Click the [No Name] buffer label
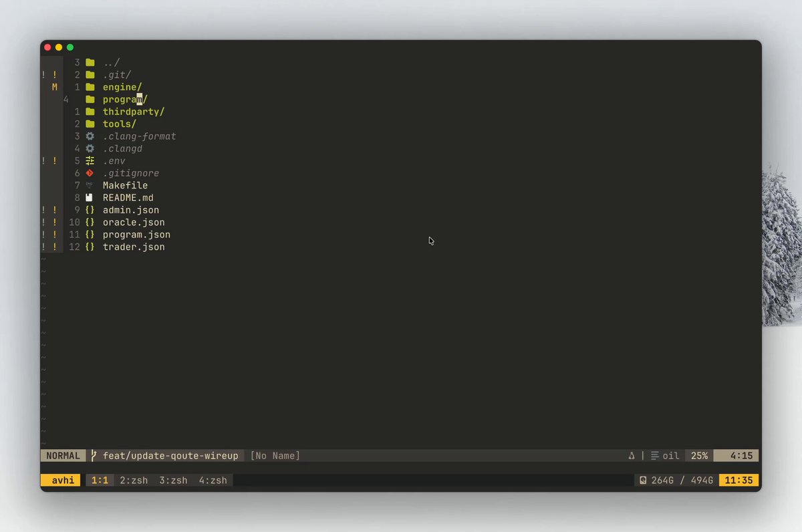The width and height of the screenshot is (802, 532). (275, 456)
